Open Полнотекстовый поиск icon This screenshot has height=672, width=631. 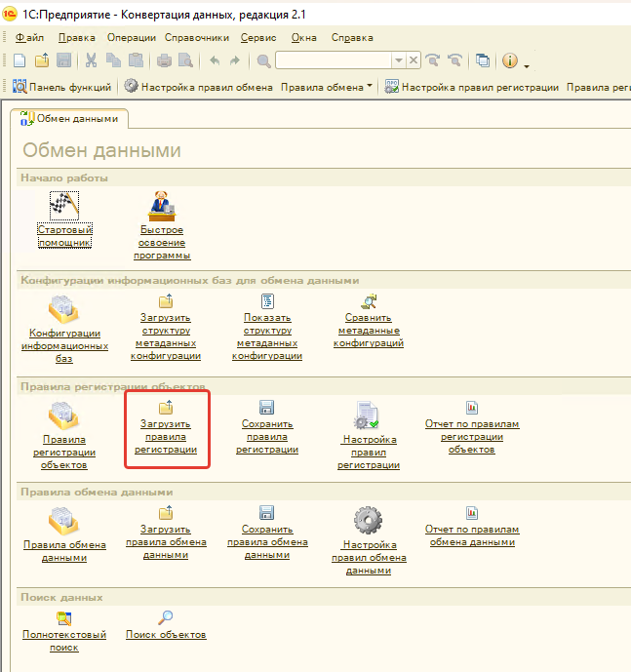(x=63, y=617)
